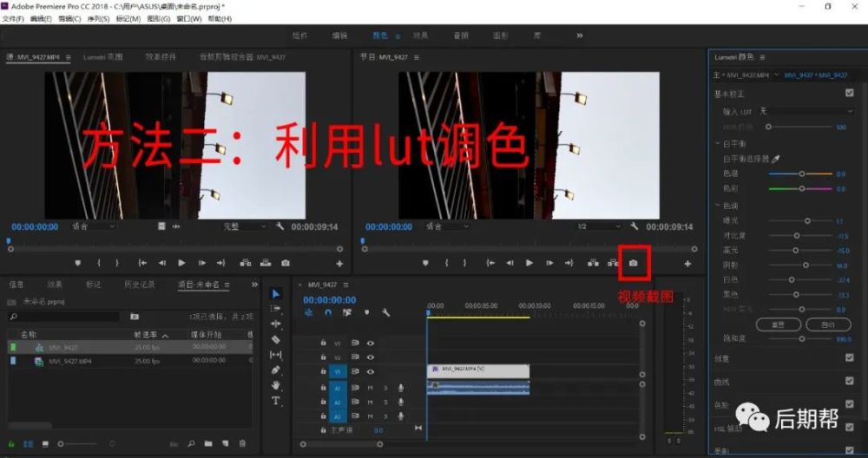
Task: Open the Input LUT dropdown
Action: pos(806,111)
